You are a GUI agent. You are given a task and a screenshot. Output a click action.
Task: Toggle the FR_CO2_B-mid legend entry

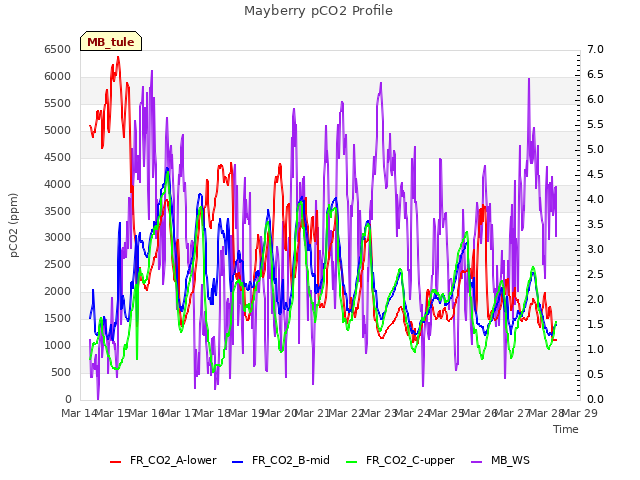coord(281,460)
